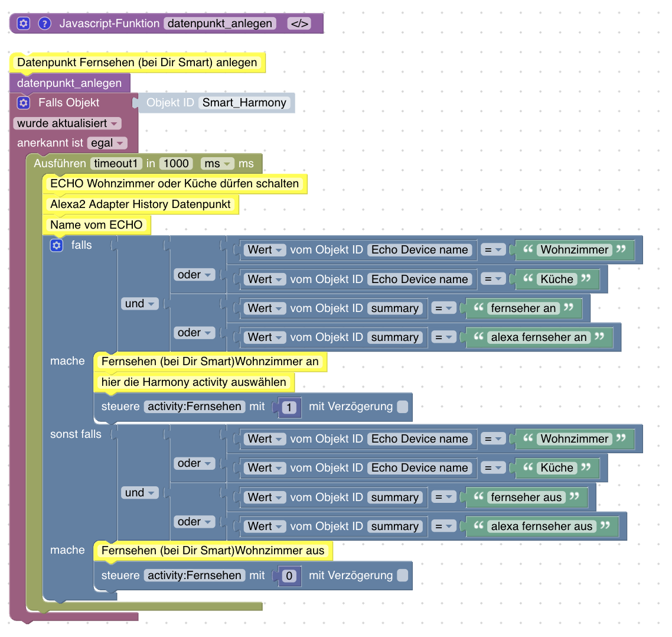Select comment Name vom ECHO
The image size is (672, 637).
pos(96,225)
